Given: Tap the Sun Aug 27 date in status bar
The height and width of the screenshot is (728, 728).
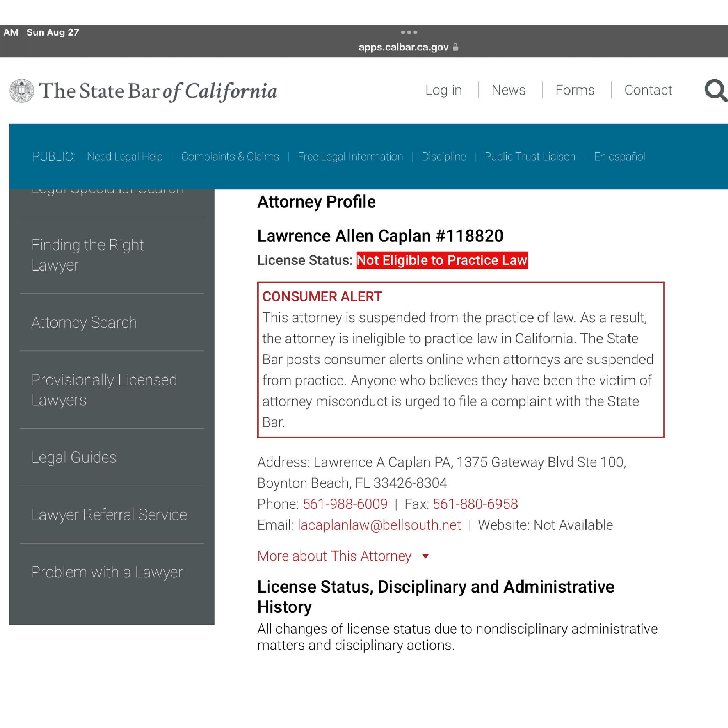Looking at the screenshot, I should (x=53, y=32).
